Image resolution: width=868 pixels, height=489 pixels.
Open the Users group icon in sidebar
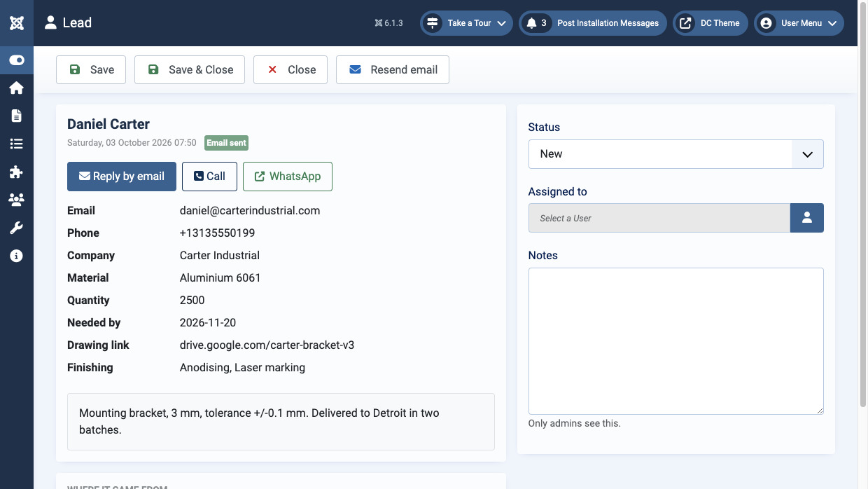pos(17,200)
